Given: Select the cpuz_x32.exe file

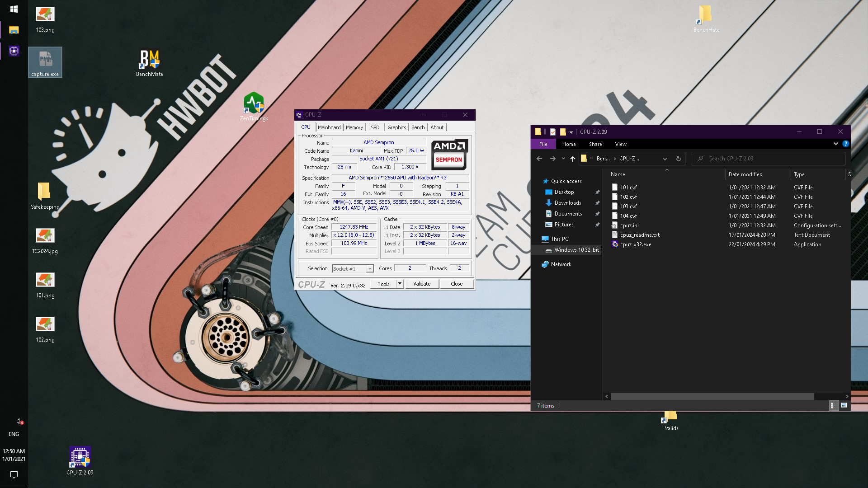Looking at the screenshot, I should (x=636, y=244).
